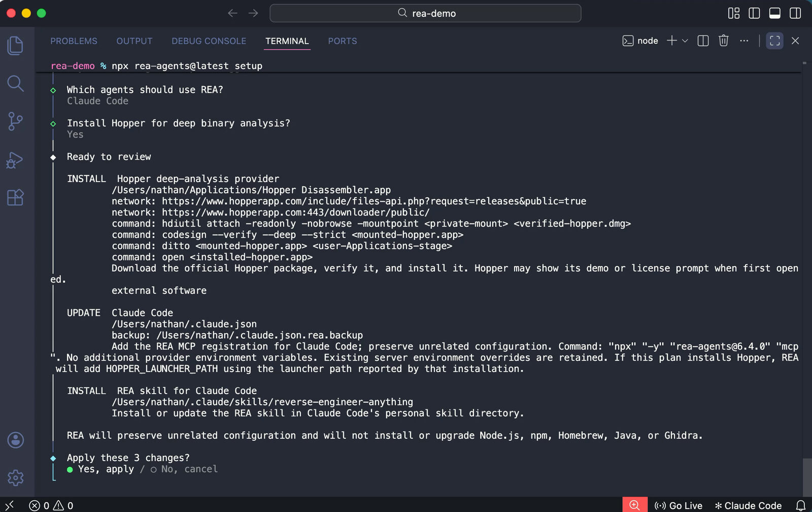Go back with the left arrow
Viewport: 812px width, 512px height.
point(232,13)
